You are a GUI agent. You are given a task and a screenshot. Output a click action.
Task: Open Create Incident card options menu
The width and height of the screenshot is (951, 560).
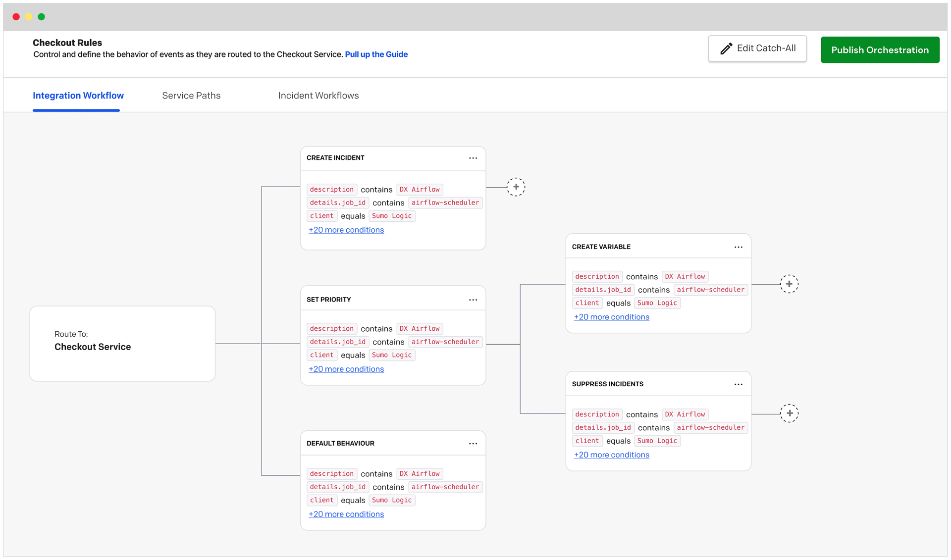[473, 158]
